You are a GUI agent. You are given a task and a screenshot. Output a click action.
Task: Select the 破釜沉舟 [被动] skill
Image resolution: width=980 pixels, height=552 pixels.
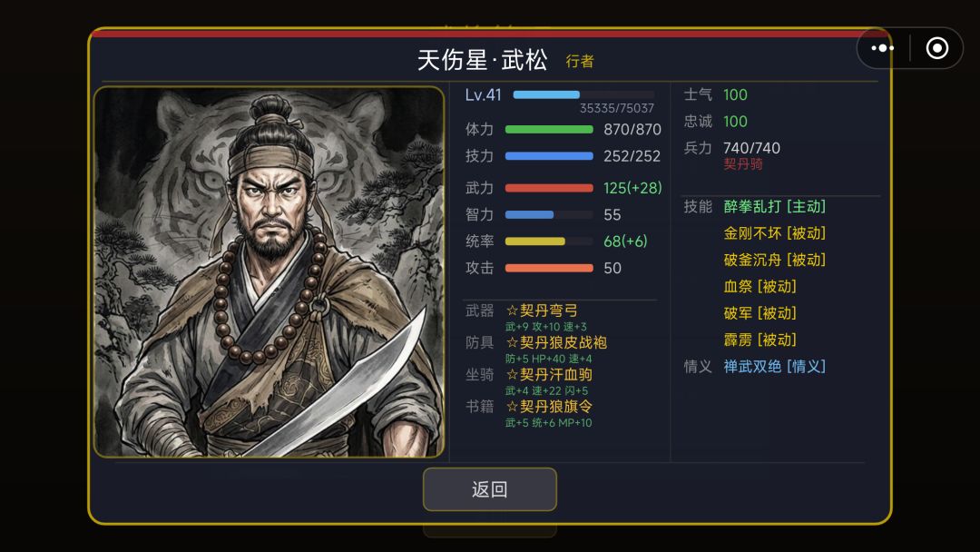774,260
